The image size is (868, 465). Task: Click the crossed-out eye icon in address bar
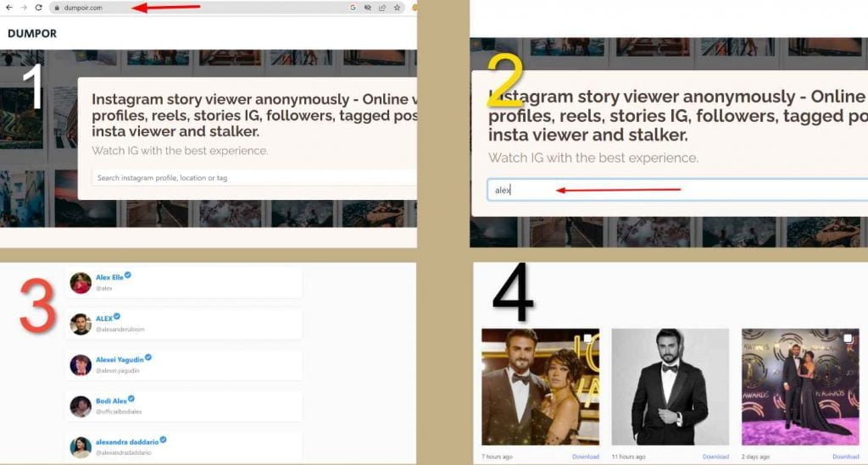pyautogui.click(x=368, y=8)
